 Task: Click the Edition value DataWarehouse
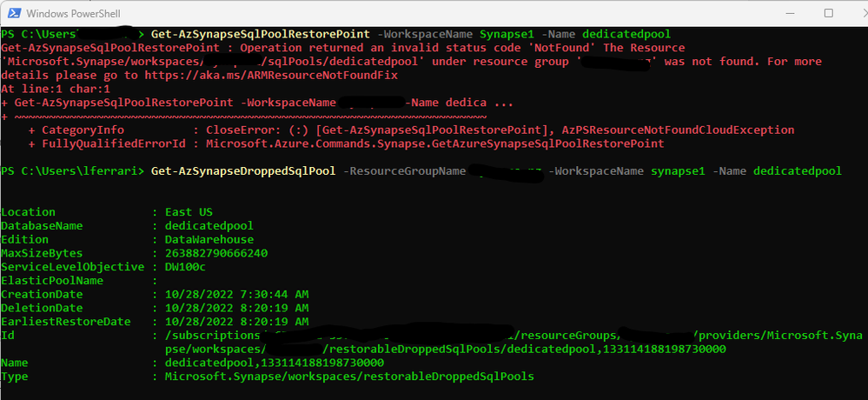click(x=209, y=240)
